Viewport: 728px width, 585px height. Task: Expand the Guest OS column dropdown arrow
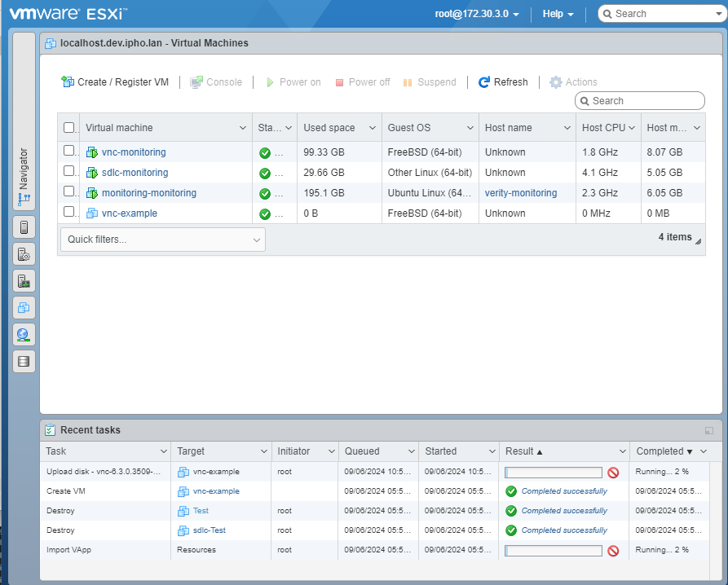point(470,128)
